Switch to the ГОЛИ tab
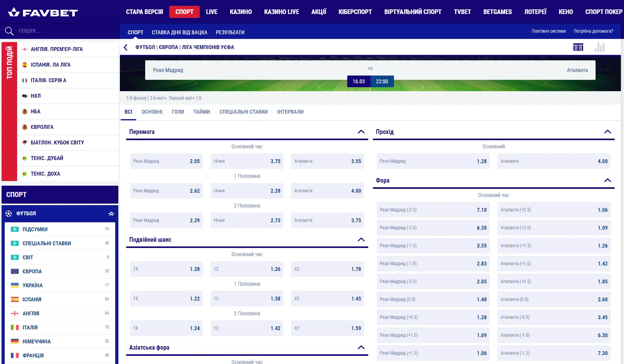Screen dimensions: 624x364 point(178,112)
